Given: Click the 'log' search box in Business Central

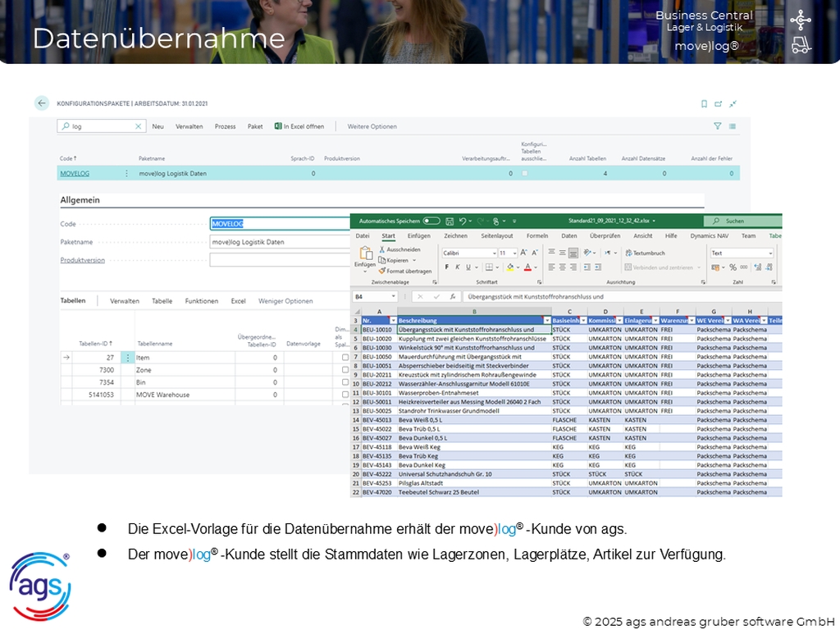Looking at the screenshot, I should pyautogui.click(x=102, y=126).
